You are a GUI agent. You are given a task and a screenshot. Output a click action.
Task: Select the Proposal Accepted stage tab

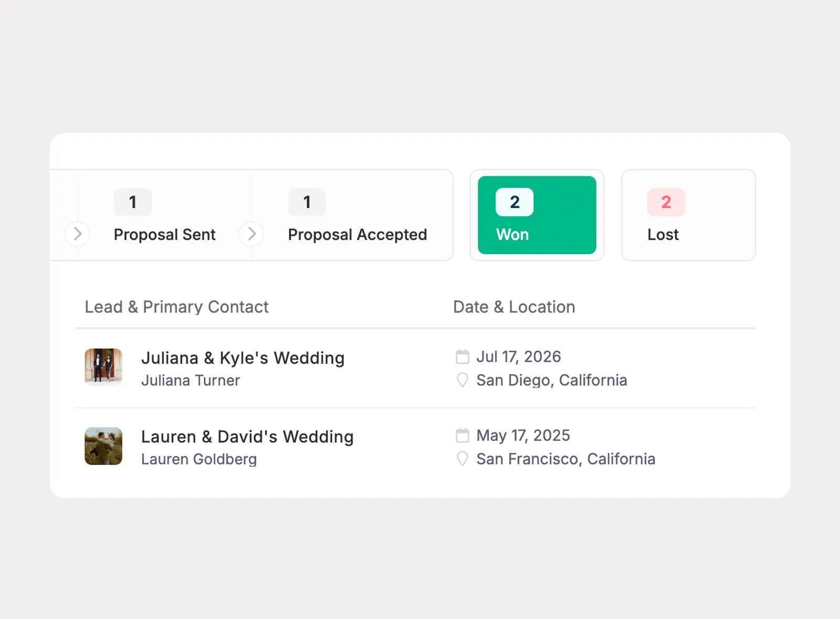point(352,215)
